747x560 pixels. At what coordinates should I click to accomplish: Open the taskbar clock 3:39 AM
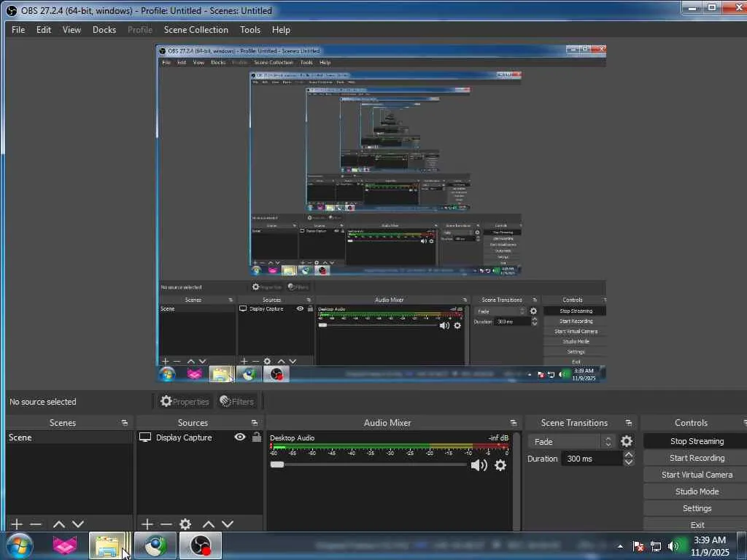pyautogui.click(x=710, y=545)
